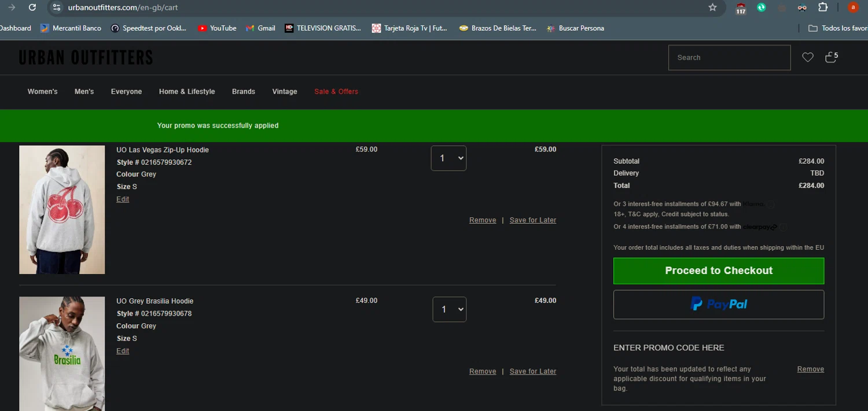This screenshot has width=868, height=411.
Task: Open the cherry hoodie product thumbnail
Action: pos(62,210)
